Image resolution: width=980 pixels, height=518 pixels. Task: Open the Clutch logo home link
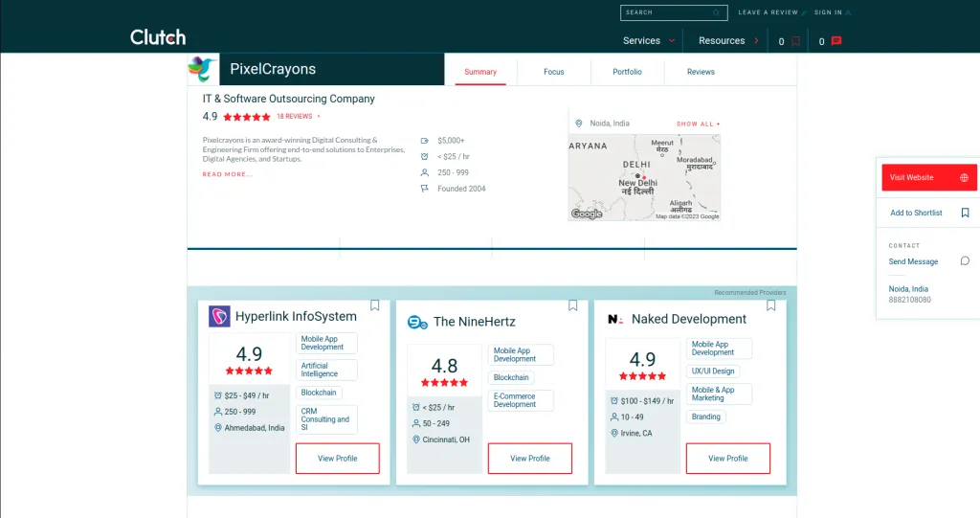pyautogui.click(x=158, y=37)
